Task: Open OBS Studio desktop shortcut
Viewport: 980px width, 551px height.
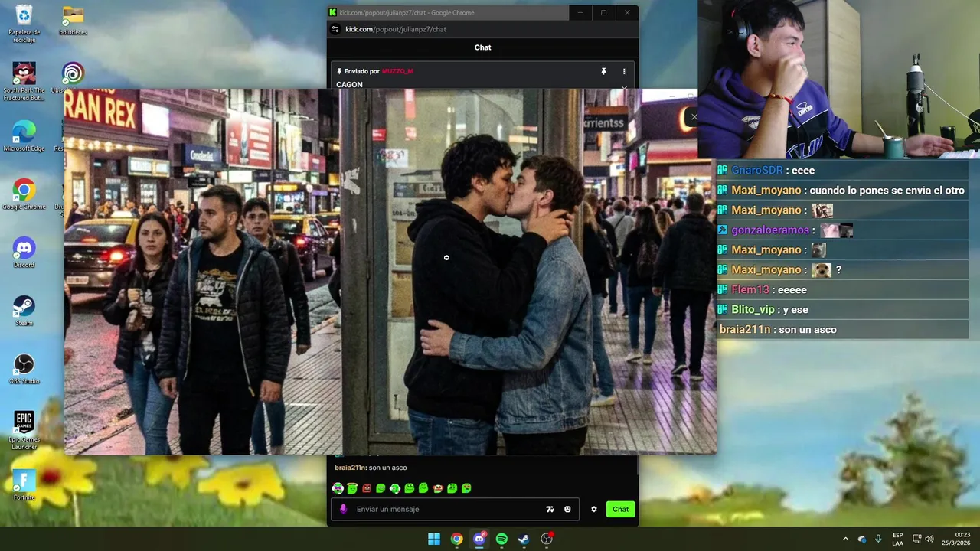Action: pos(24,369)
